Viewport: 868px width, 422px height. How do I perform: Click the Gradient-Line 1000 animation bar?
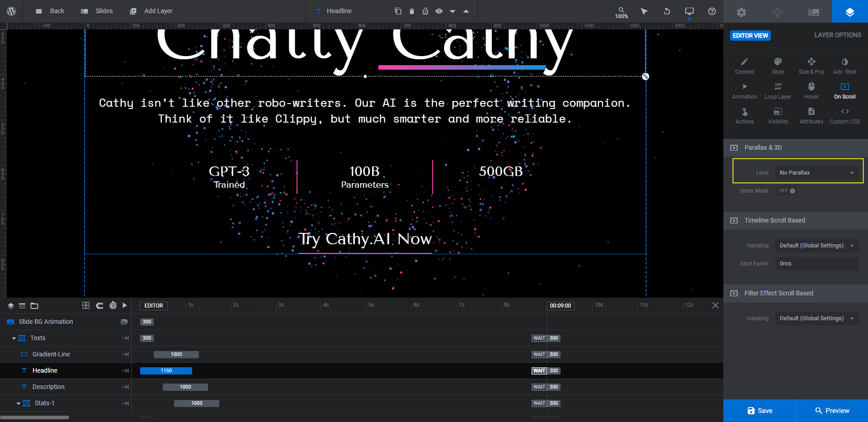(x=176, y=355)
